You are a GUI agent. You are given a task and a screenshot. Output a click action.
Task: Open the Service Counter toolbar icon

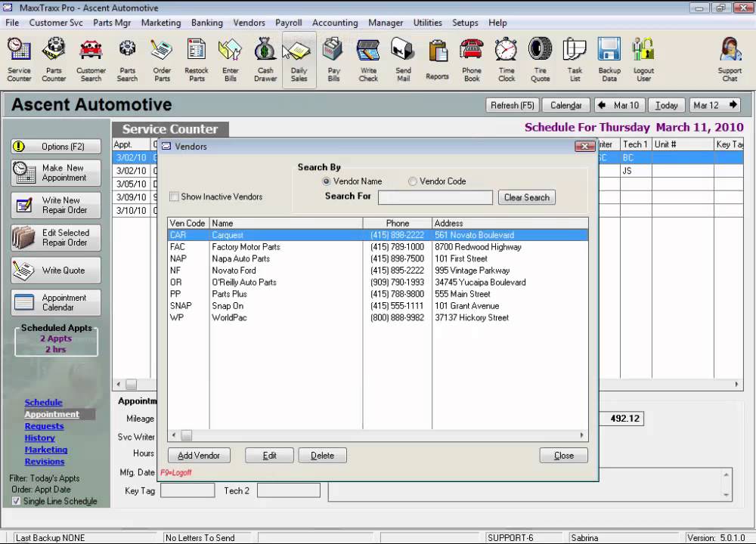[x=20, y=60]
